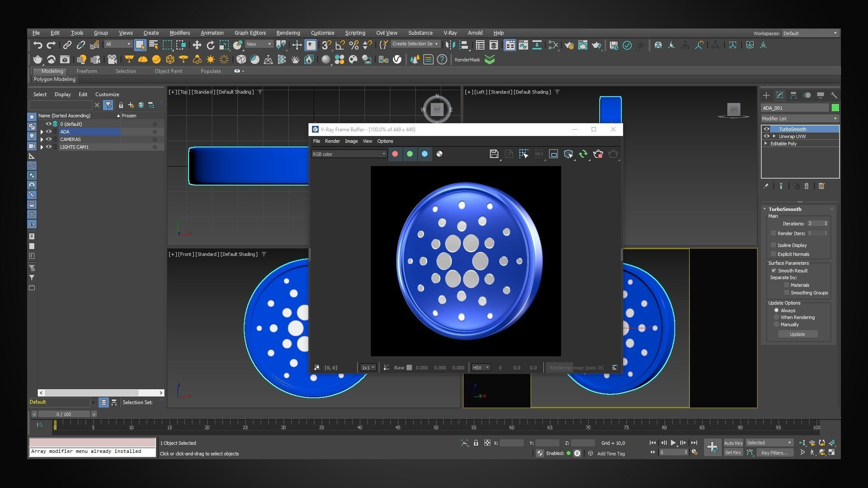The image size is (868, 488).
Task: Open the Modifier List dropdown
Action: [x=800, y=119]
